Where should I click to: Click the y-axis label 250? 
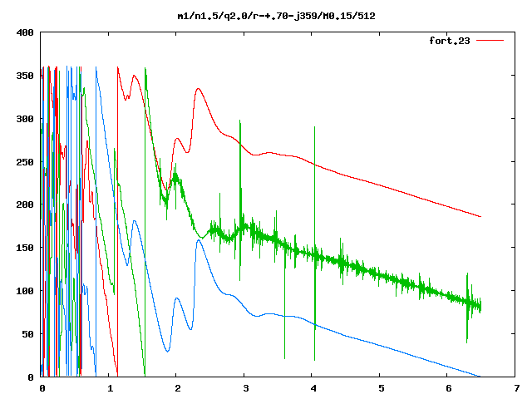(25, 162)
